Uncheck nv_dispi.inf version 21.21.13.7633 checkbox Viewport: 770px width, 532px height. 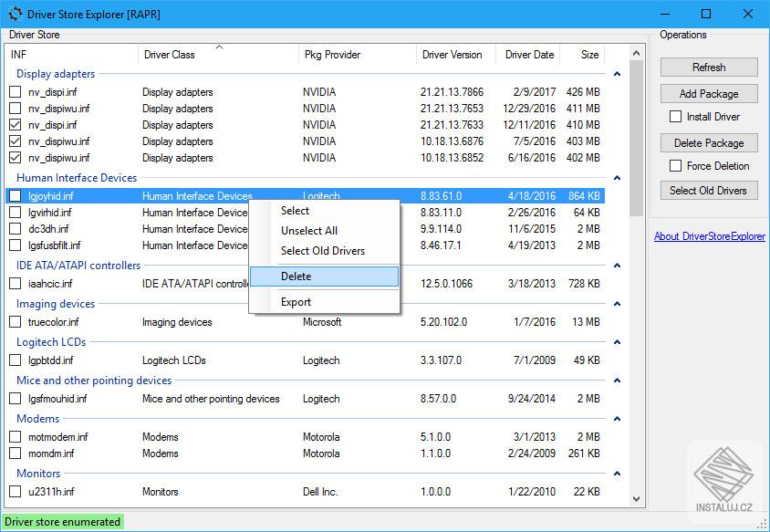tap(16, 125)
